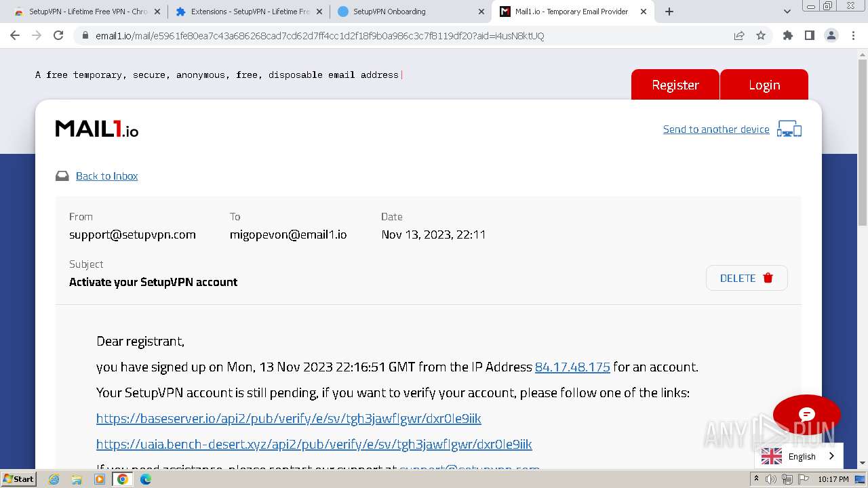
Task: Open the baseserver.io verification link
Action: tap(289, 419)
